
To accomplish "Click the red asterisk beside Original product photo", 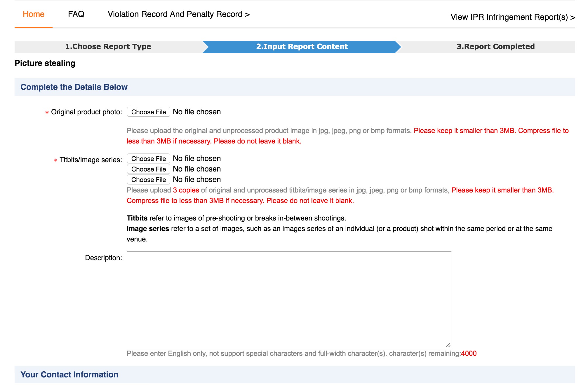I will pyautogui.click(x=47, y=113).
